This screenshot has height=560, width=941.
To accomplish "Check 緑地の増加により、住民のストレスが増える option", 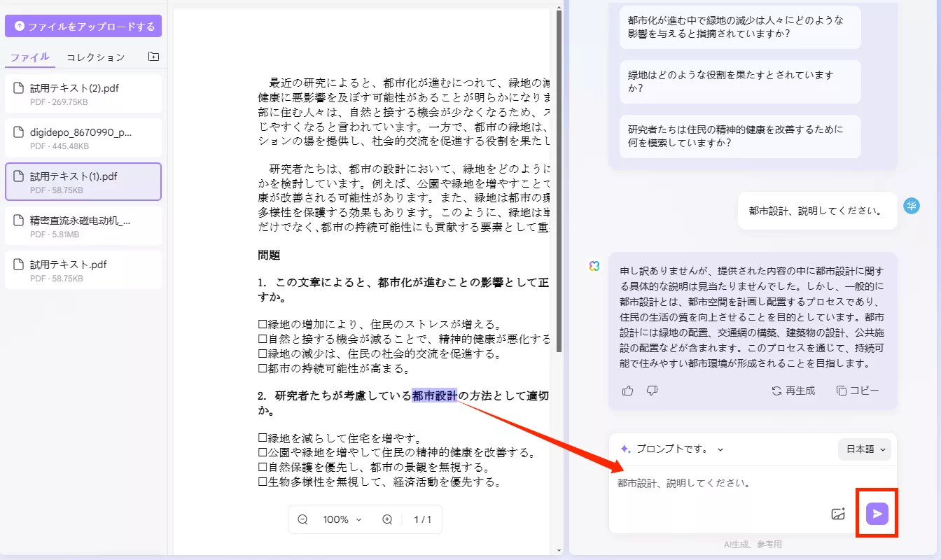I will pyautogui.click(x=263, y=324).
